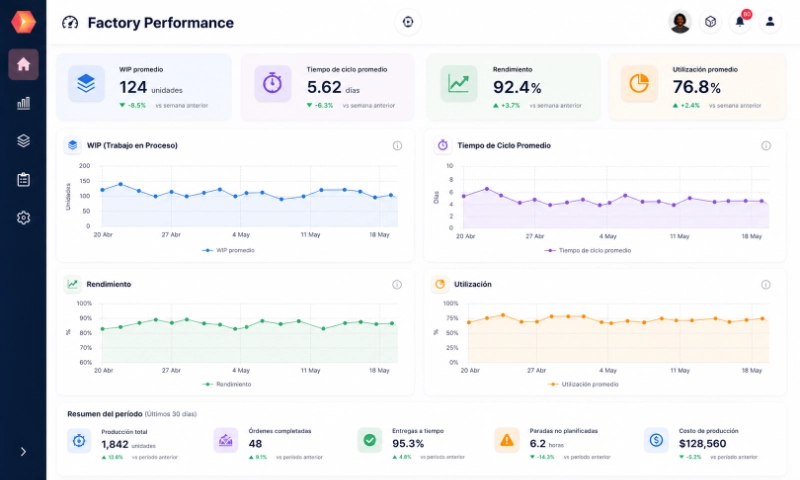Click the Órdenes completadas purple icon

(226, 441)
